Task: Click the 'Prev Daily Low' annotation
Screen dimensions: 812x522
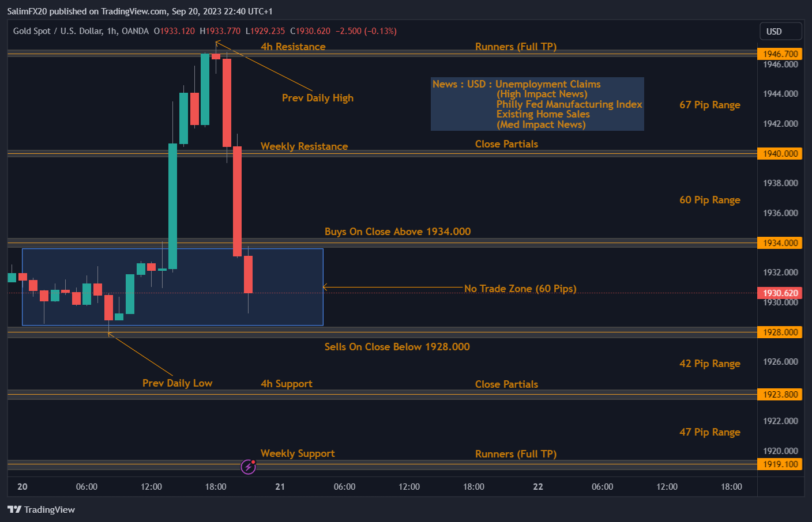Action: click(178, 383)
